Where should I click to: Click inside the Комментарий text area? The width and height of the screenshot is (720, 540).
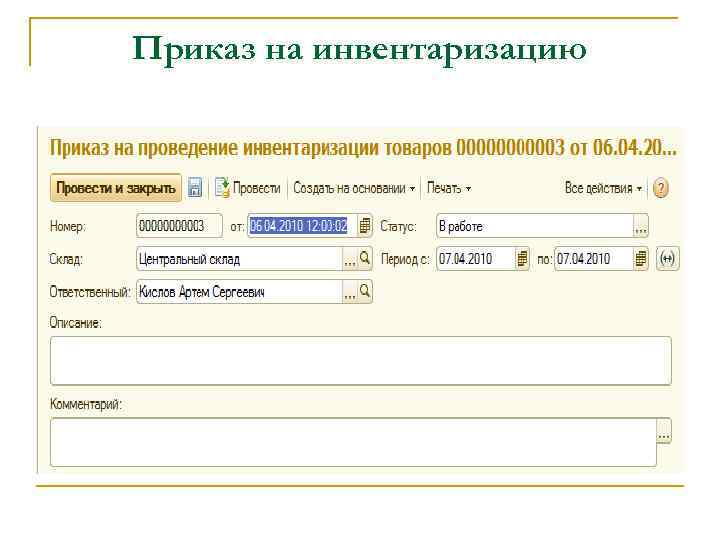tap(353, 442)
